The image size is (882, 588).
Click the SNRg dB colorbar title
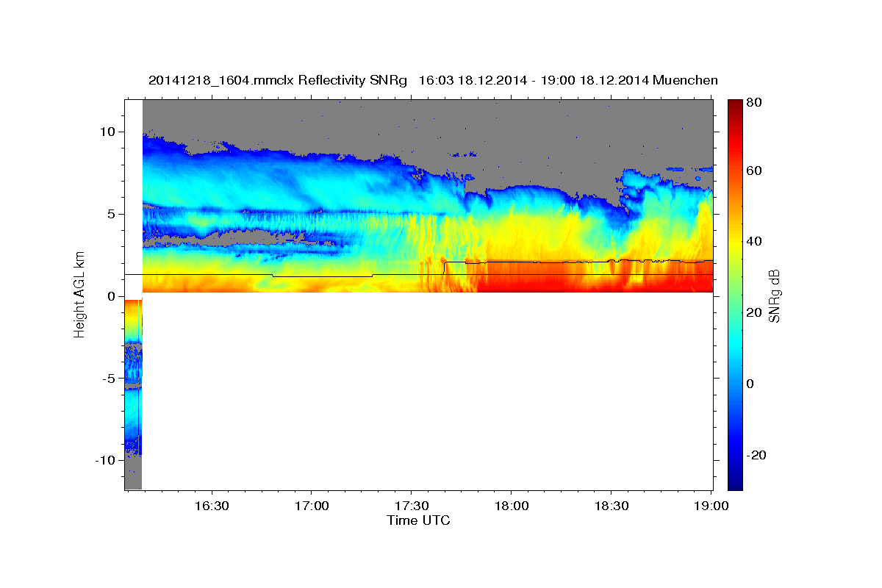pyautogui.click(x=774, y=295)
